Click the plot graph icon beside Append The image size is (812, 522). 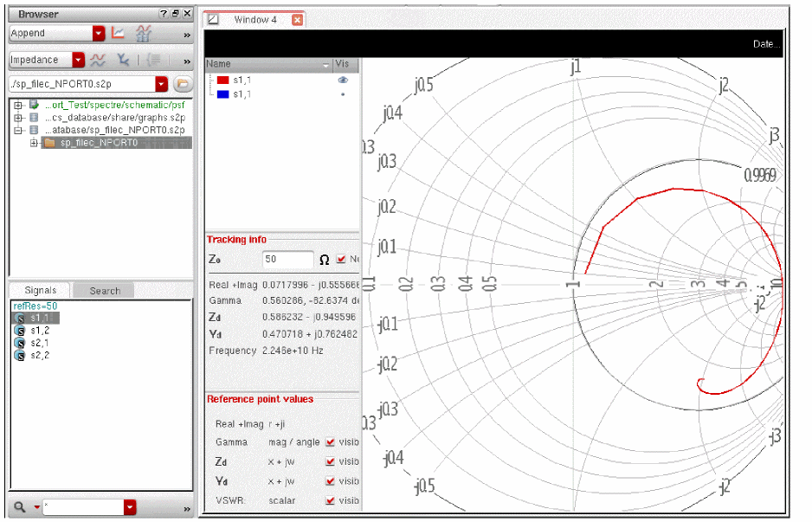(119, 34)
